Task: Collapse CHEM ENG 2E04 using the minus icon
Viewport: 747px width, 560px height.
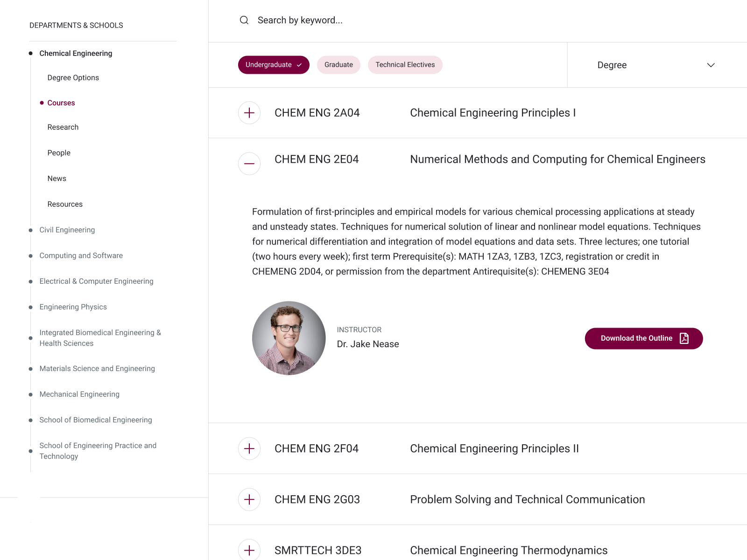Action: coord(249,164)
